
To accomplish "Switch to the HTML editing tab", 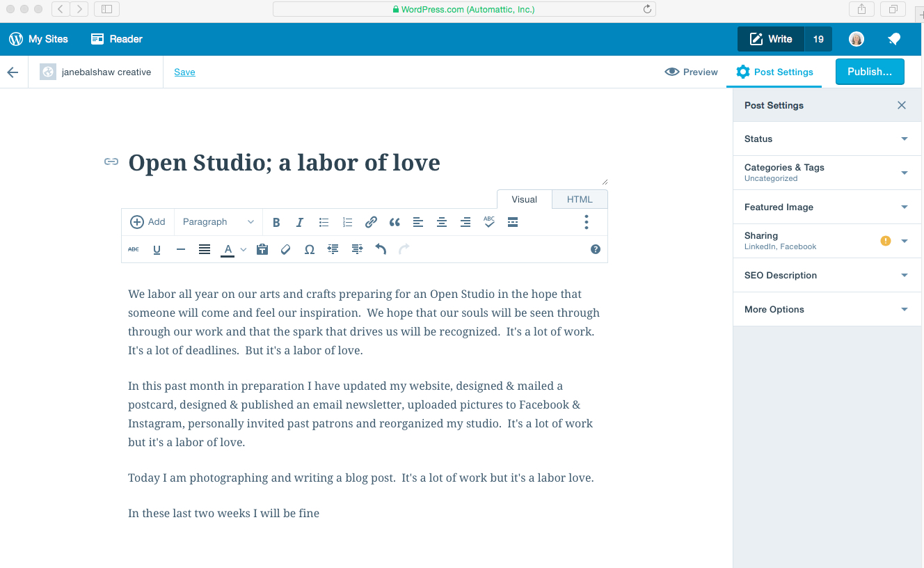I will (x=580, y=199).
